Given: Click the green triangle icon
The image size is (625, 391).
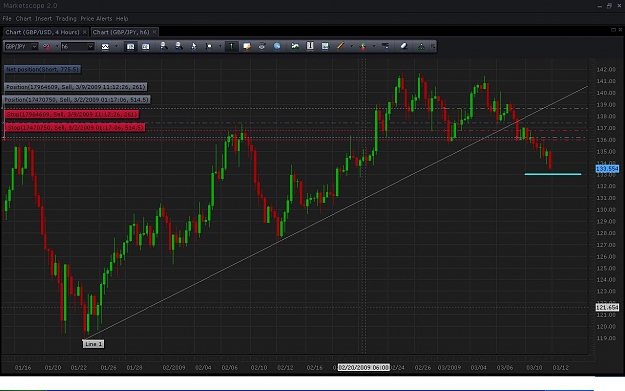Looking at the screenshot, I should click(x=421, y=47).
